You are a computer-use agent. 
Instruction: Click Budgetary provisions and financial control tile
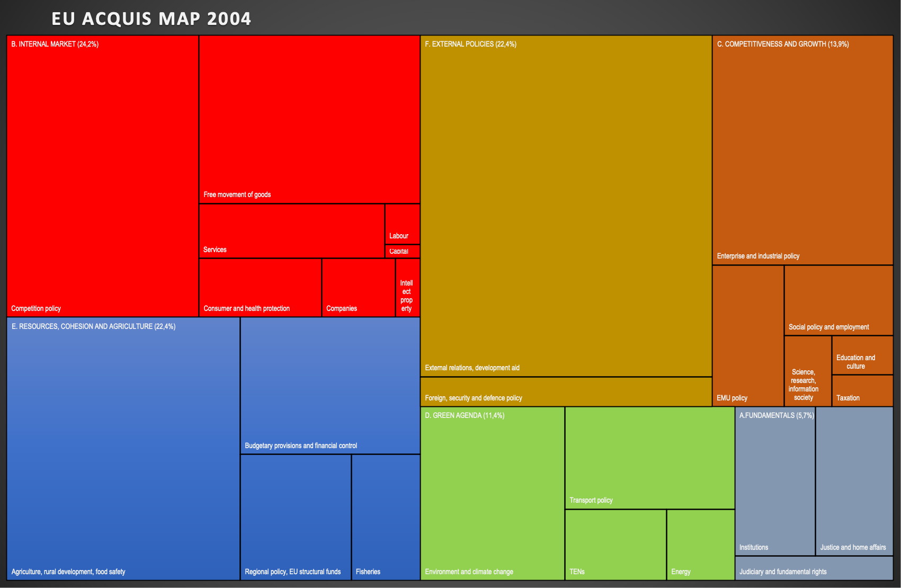click(x=330, y=386)
